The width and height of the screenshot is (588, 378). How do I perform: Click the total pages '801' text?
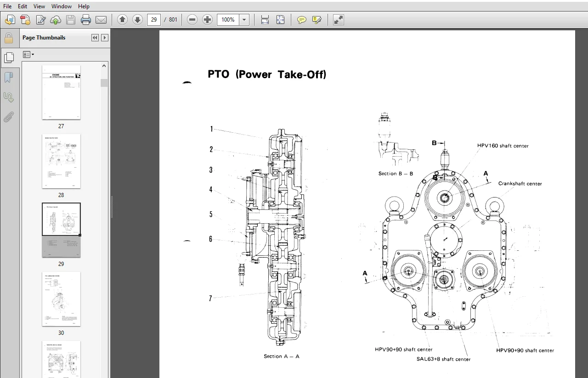[x=173, y=20]
